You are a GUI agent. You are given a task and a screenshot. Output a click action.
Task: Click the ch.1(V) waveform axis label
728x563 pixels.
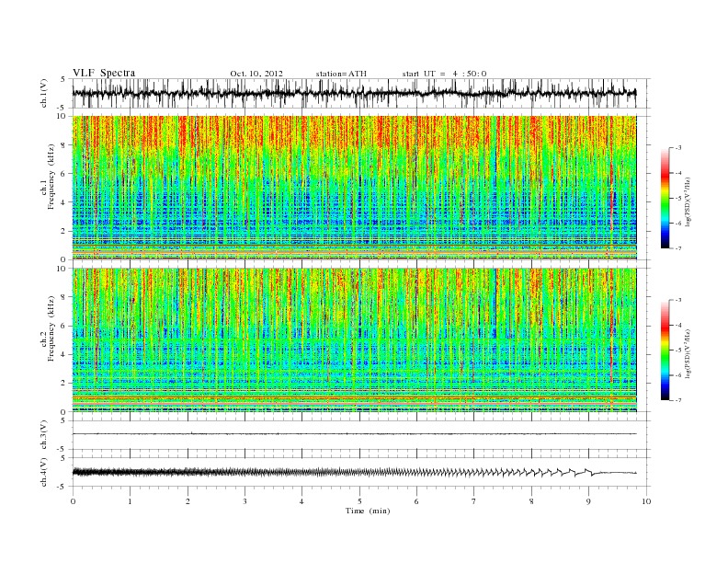[44, 93]
